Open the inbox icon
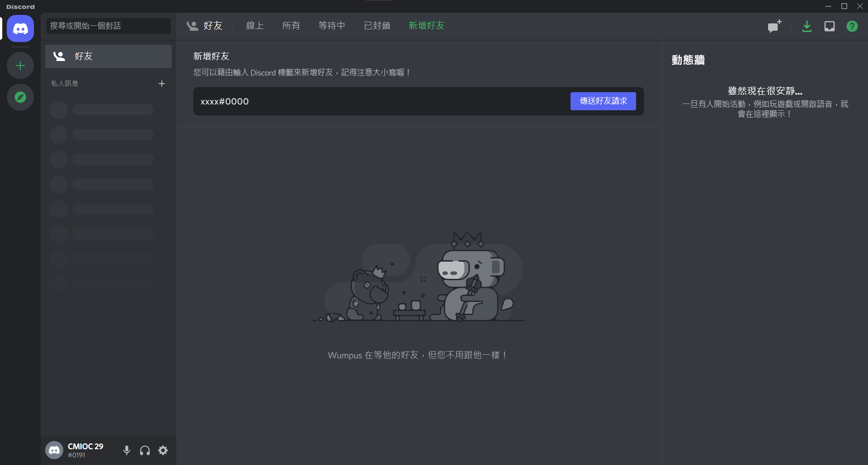The width and height of the screenshot is (868, 465). click(x=830, y=26)
